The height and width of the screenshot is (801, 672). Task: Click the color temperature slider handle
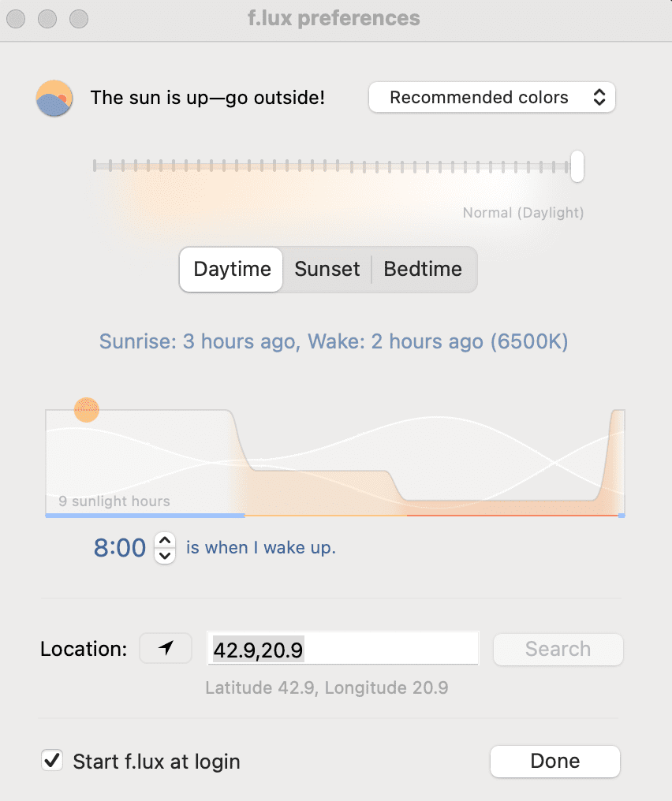pyautogui.click(x=577, y=166)
